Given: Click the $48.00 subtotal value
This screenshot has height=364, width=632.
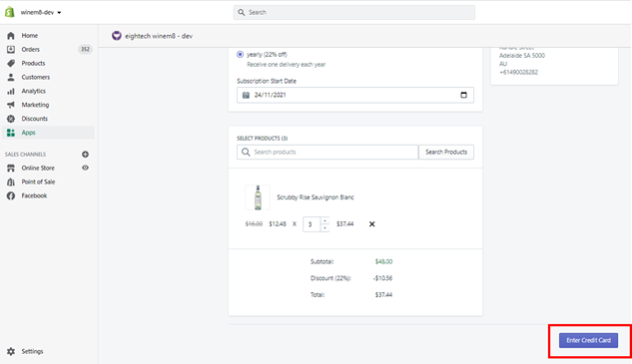Looking at the screenshot, I should [x=383, y=261].
